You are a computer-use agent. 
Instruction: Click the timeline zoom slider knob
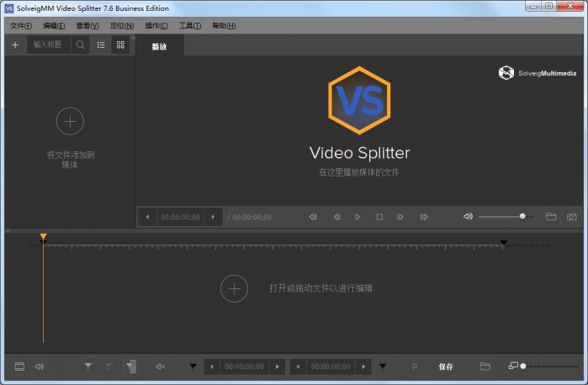(x=523, y=366)
